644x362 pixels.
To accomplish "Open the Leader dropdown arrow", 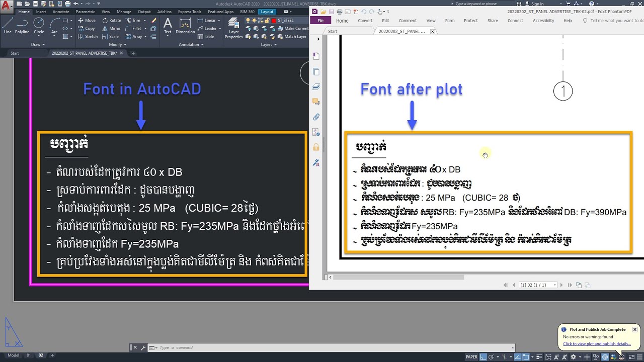I will [x=219, y=29].
